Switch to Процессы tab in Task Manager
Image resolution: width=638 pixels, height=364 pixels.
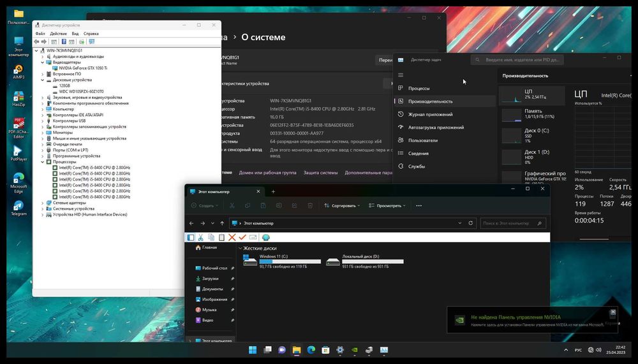pyautogui.click(x=419, y=88)
